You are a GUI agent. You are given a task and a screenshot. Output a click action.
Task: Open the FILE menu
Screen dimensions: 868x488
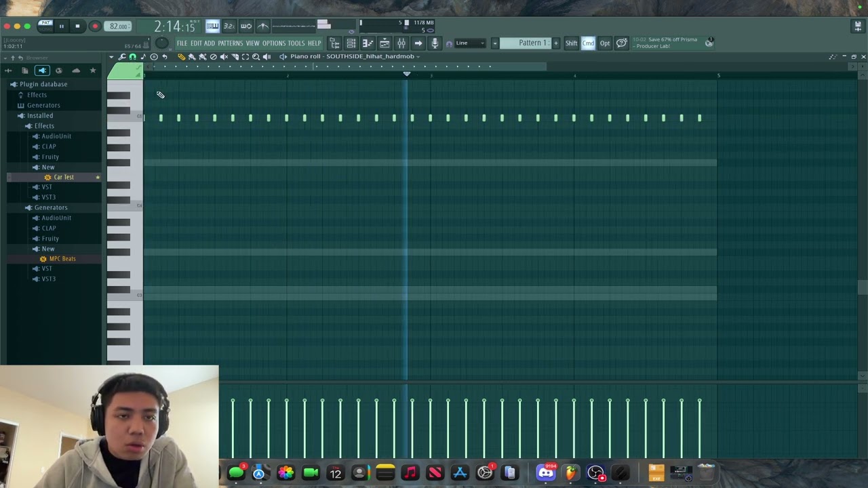(182, 43)
